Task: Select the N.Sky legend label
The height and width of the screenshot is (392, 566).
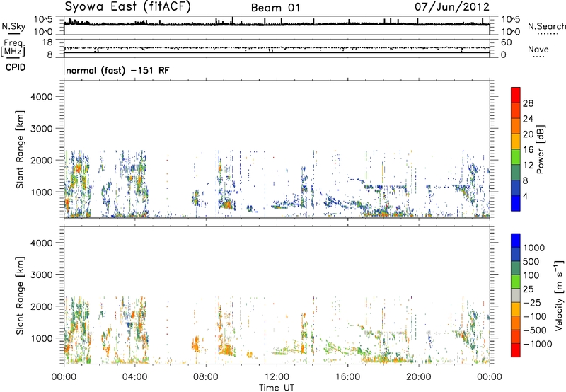Action: point(13,26)
